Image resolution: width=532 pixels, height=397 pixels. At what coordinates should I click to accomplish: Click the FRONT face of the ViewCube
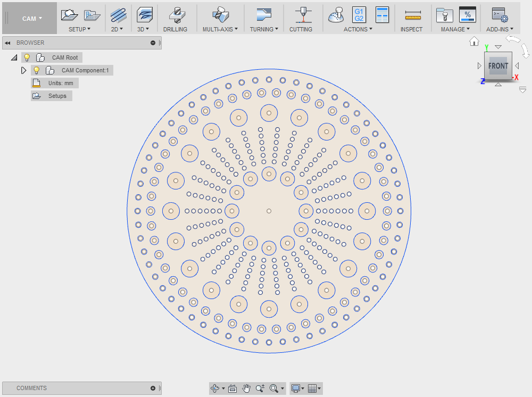tap(498, 66)
